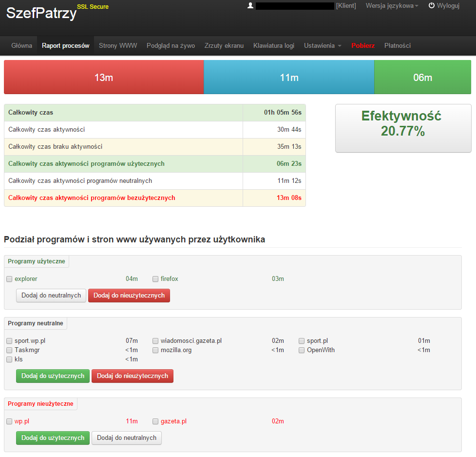Click the Efektywność 20.77% box
The height and width of the screenshot is (457, 476).
(403, 128)
